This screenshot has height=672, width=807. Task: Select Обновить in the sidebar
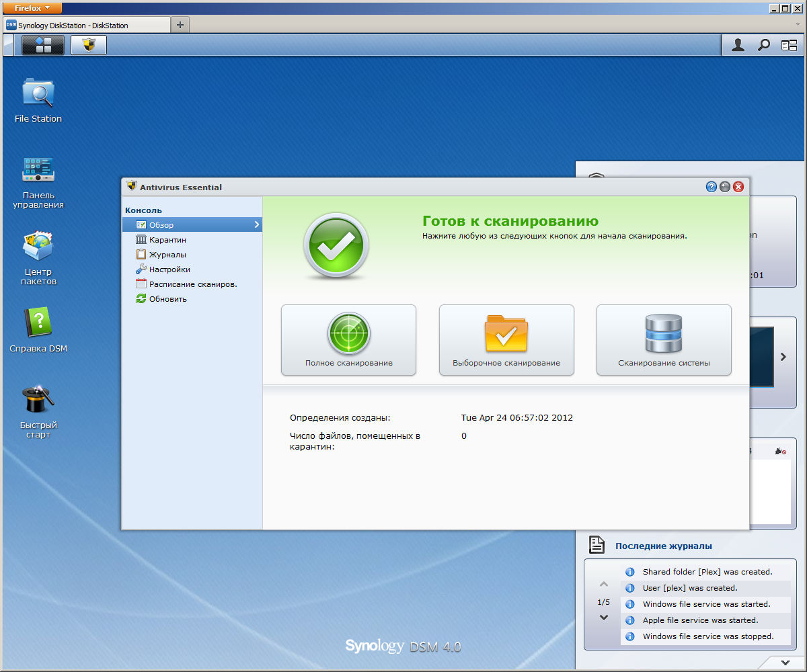tap(192, 299)
